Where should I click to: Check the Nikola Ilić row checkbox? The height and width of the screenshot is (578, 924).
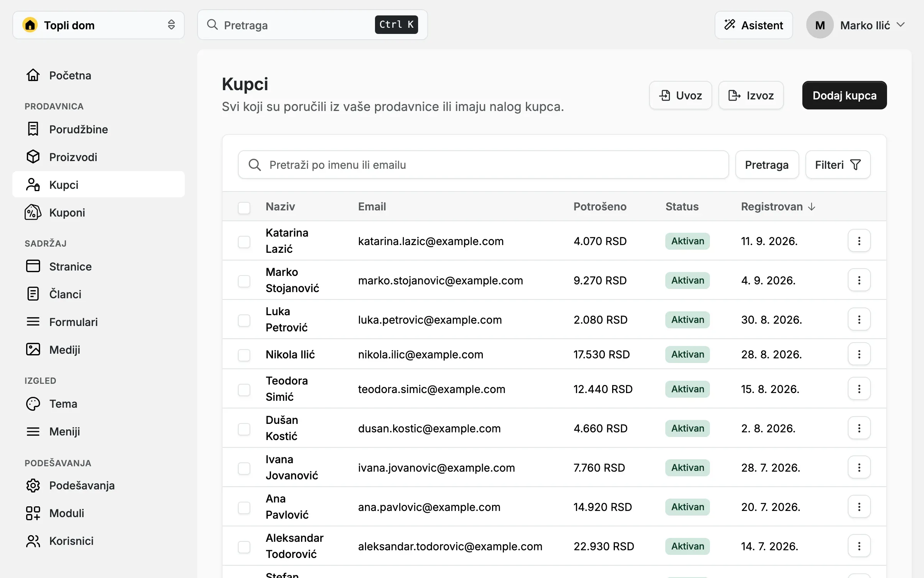pos(244,355)
